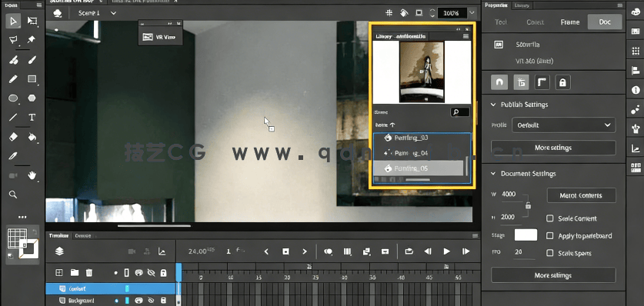644x306 pixels.
Task: Switch to the Frame properties tab
Action: (x=570, y=22)
